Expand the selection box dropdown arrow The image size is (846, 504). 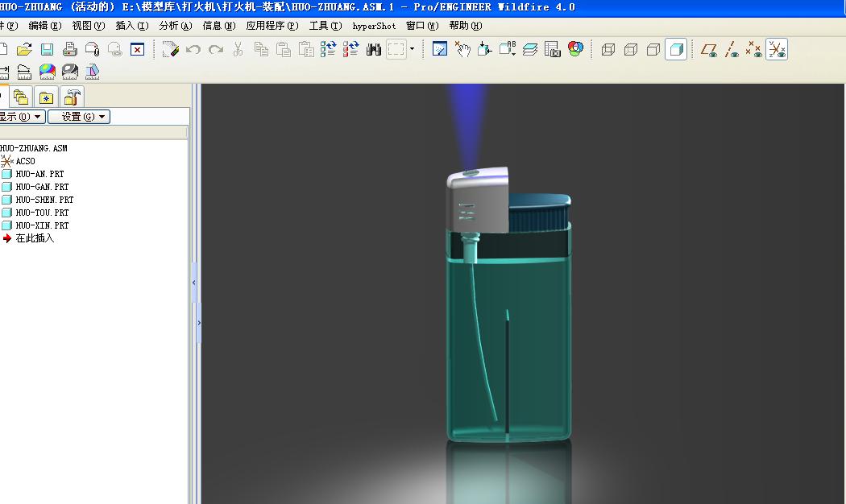412,50
